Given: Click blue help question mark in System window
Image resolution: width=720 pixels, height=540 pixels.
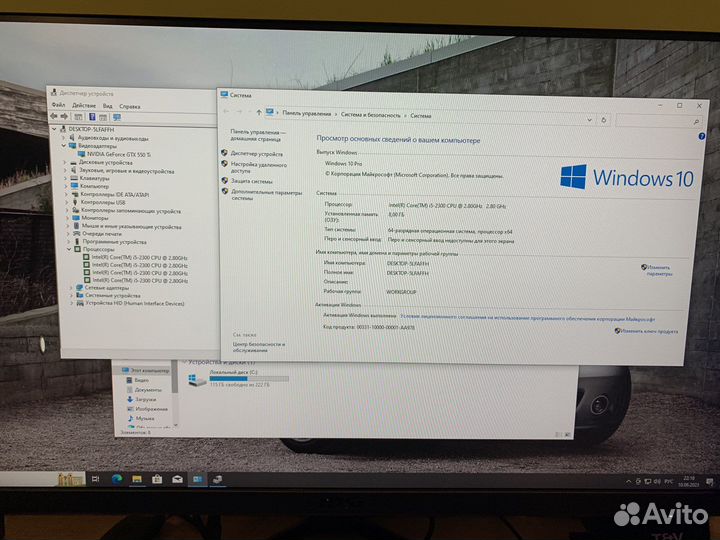Looking at the screenshot, I should pyautogui.click(x=702, y=136).
